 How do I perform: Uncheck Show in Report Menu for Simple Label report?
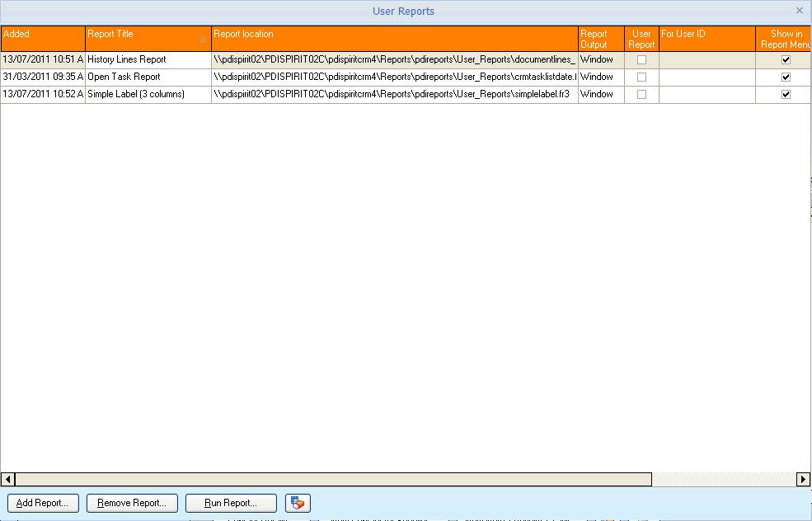click(784, 94)
